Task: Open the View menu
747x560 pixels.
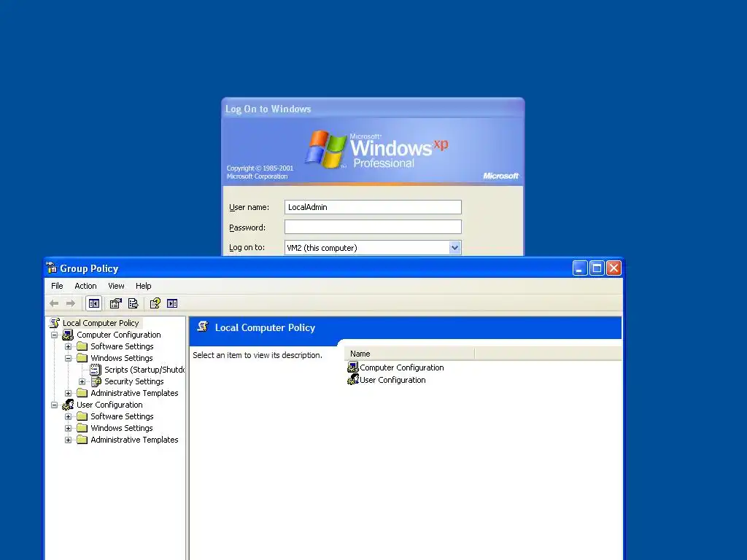Action: [x=116, y=286]
